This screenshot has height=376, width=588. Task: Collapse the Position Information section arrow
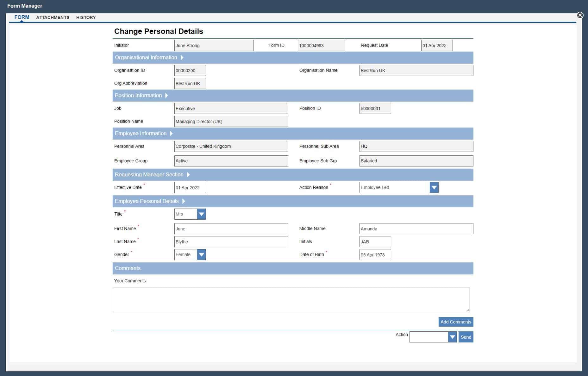[167, 96]
